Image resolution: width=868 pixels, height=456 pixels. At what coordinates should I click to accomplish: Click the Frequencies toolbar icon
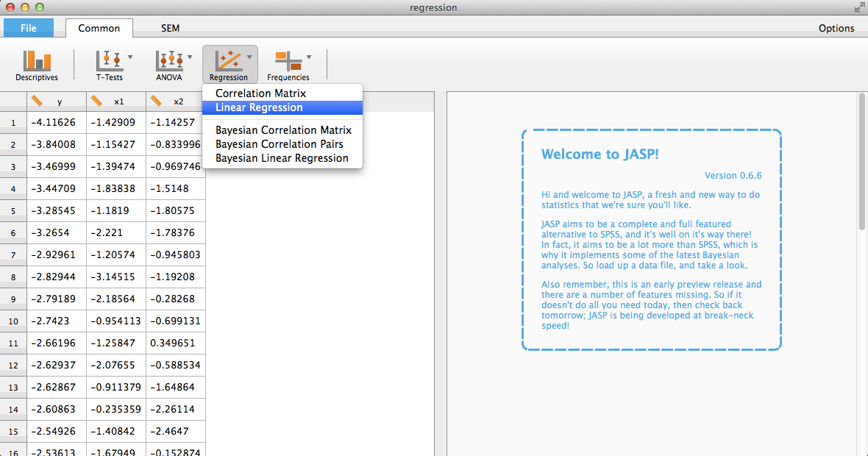(x=288, y=61)
